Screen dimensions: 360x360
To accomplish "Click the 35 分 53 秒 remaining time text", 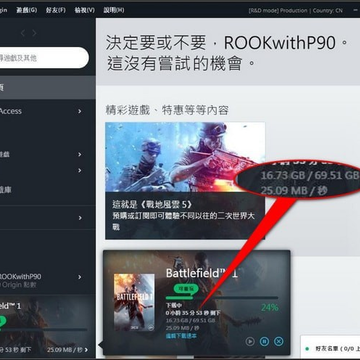I will 193,313.
